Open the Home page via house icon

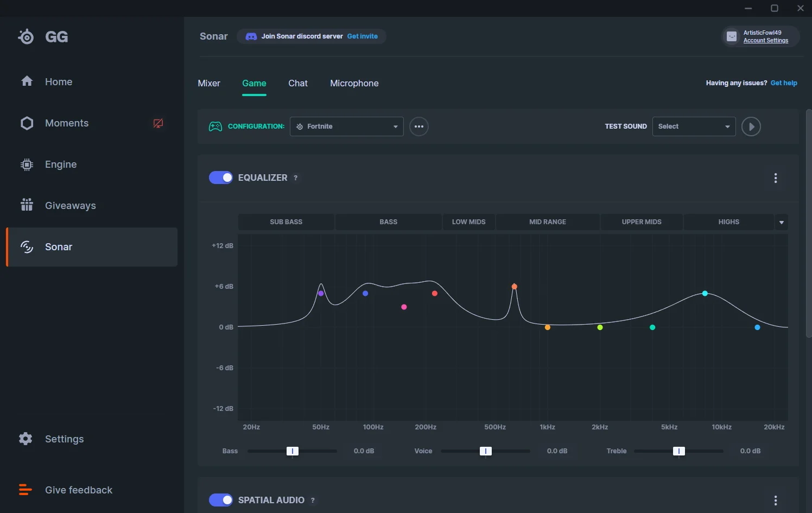tap(27, 81)
